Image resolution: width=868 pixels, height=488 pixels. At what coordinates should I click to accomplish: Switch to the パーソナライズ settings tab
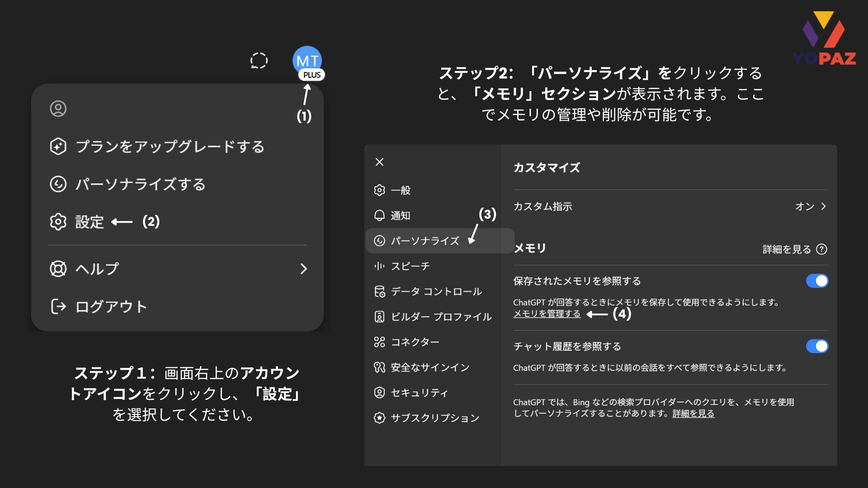tap(439, 241)
